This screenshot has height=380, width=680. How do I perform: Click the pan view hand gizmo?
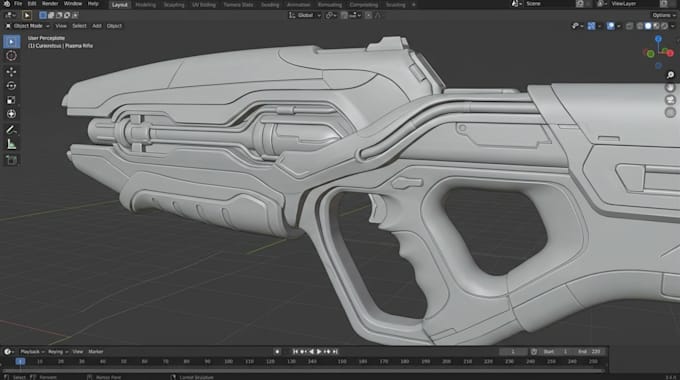(x=670, y=87)
